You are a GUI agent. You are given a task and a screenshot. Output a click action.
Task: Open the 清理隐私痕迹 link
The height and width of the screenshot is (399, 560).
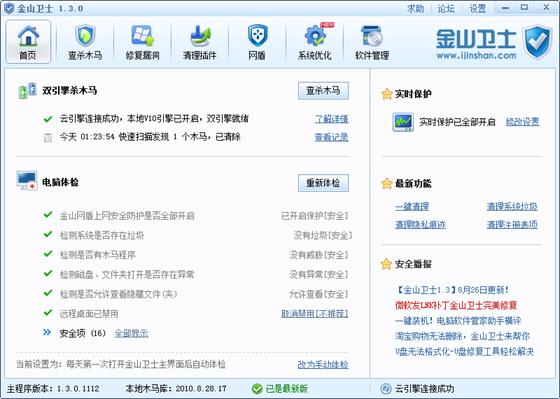[x=420, y=225]
